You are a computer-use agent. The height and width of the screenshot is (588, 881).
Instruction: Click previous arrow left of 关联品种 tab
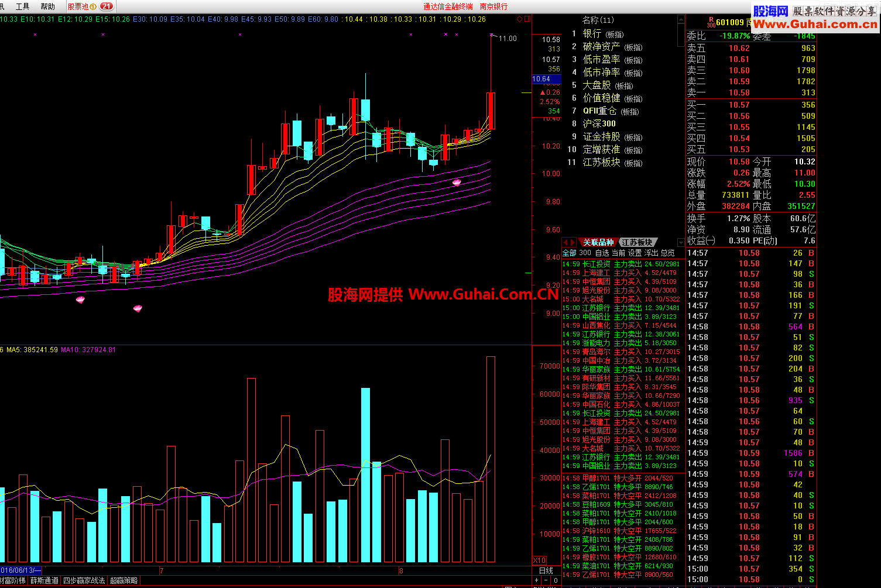(566, 242)
